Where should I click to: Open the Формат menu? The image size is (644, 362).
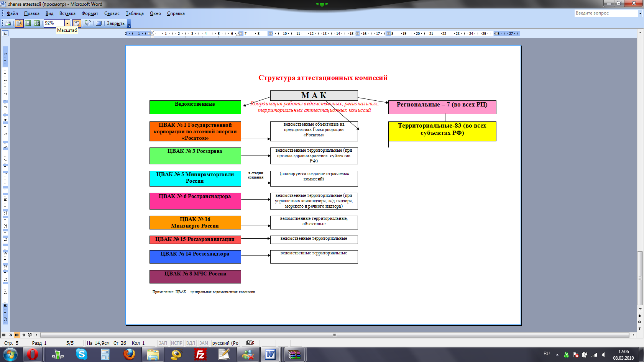click(90, 13)
